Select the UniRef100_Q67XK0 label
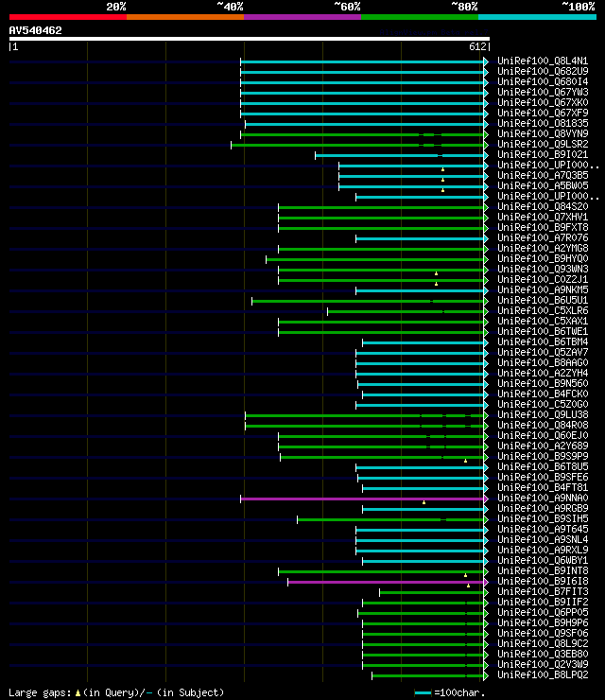Viewport: 605px width, 700px height. (543, 103)
